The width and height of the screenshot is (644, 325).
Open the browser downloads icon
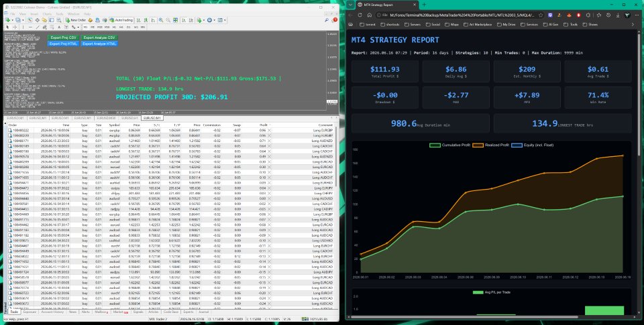point(618,15)
